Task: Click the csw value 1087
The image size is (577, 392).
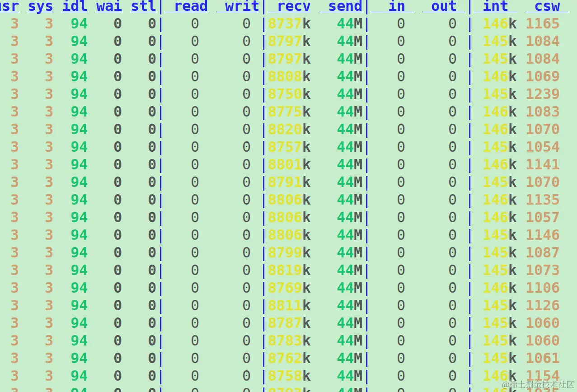Action: pos(543,252)
